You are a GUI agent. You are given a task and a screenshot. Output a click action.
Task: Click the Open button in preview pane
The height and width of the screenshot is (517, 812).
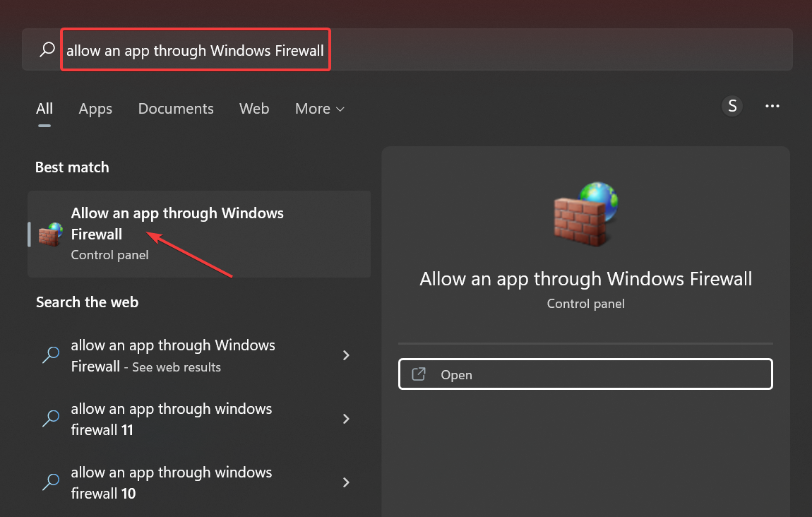click(x=585, y=374)
